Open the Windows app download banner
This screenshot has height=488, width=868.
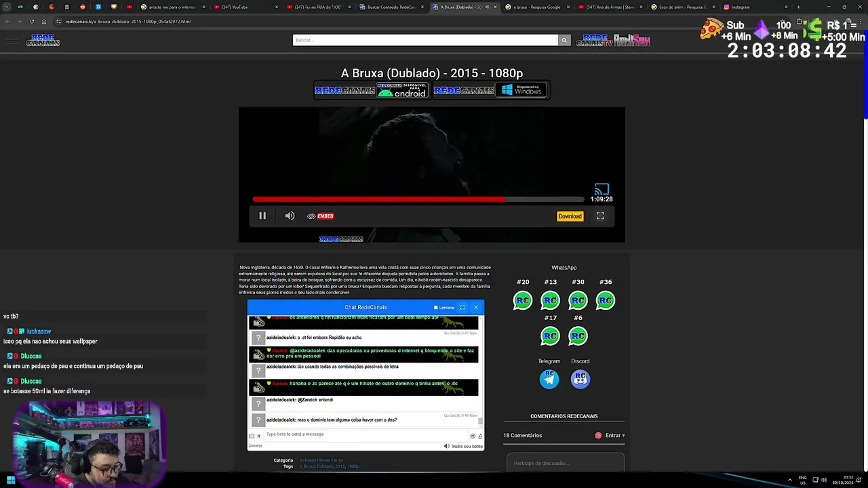[490, 90]
